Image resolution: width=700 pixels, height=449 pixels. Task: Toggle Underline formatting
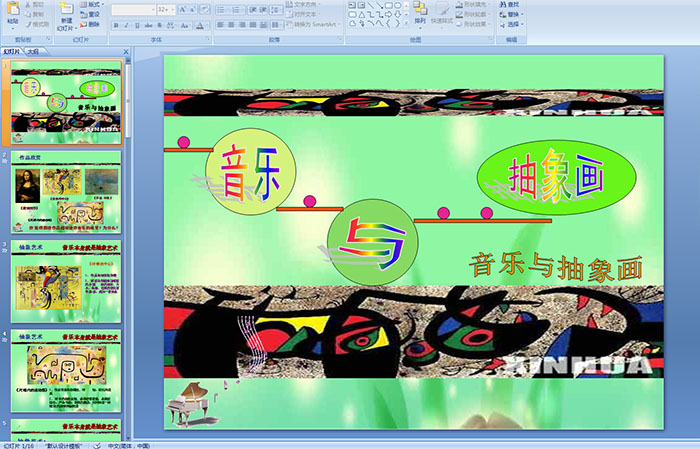[x=137, y=25]
